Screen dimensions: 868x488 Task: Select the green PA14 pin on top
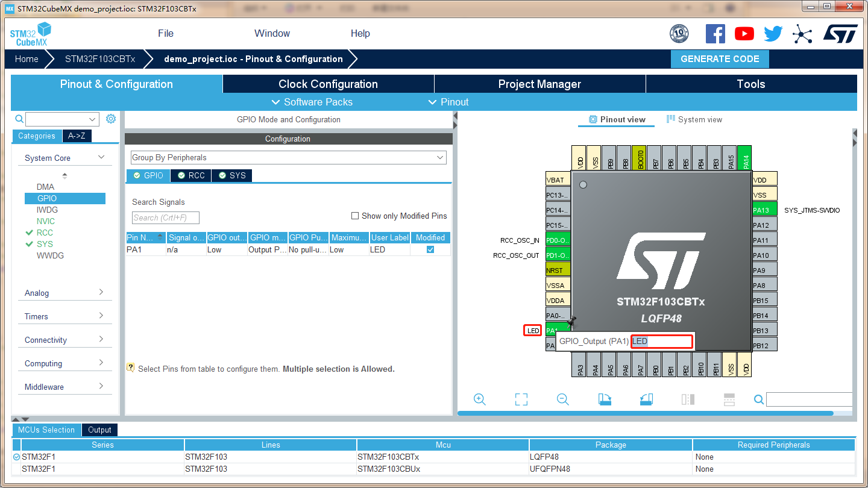click(744, 158)
